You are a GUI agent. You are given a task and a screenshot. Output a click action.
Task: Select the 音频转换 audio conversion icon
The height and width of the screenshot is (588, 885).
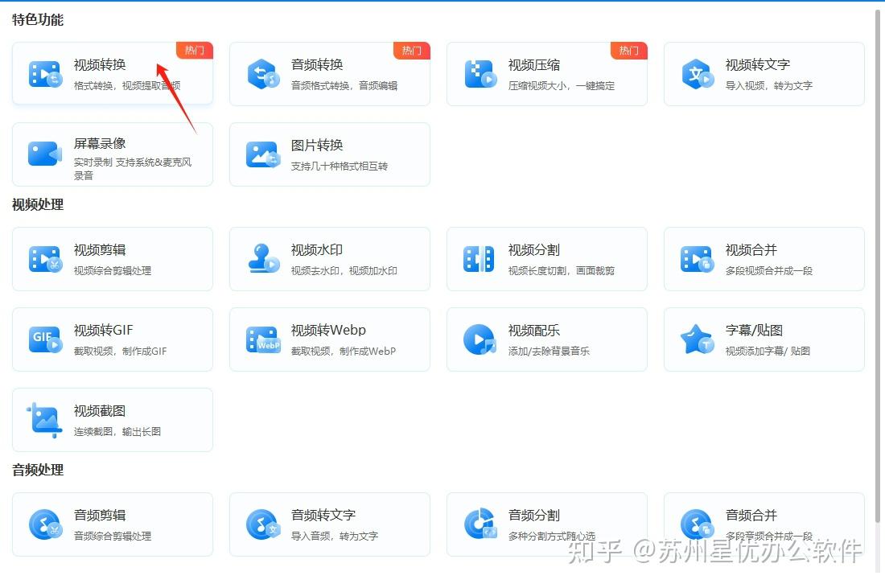(261, 73)
